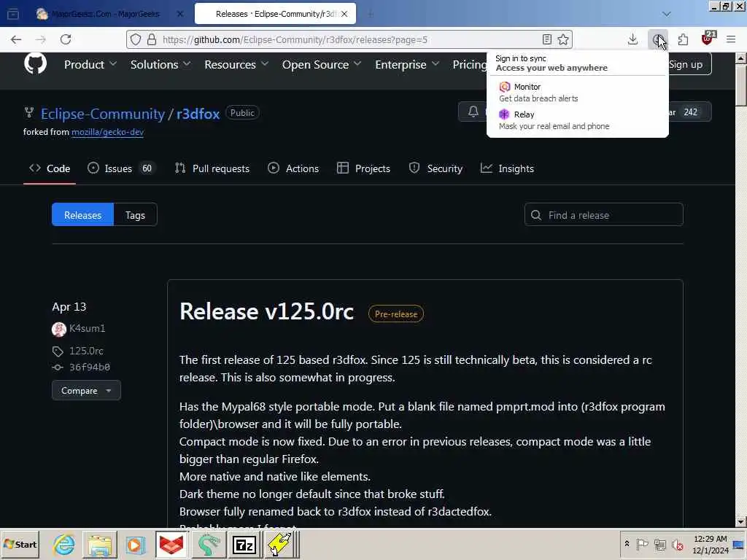Click the Action Center flag tray icon
The height and width of the screenshot is (560, 747).
642,544
